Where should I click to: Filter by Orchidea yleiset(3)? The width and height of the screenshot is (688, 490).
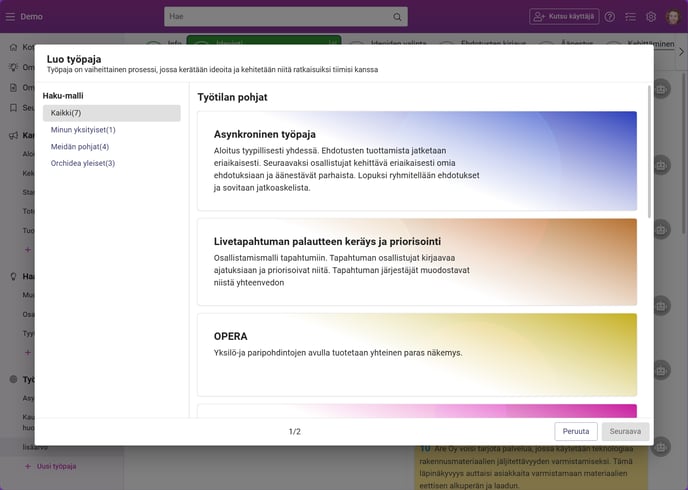[83, 163]
